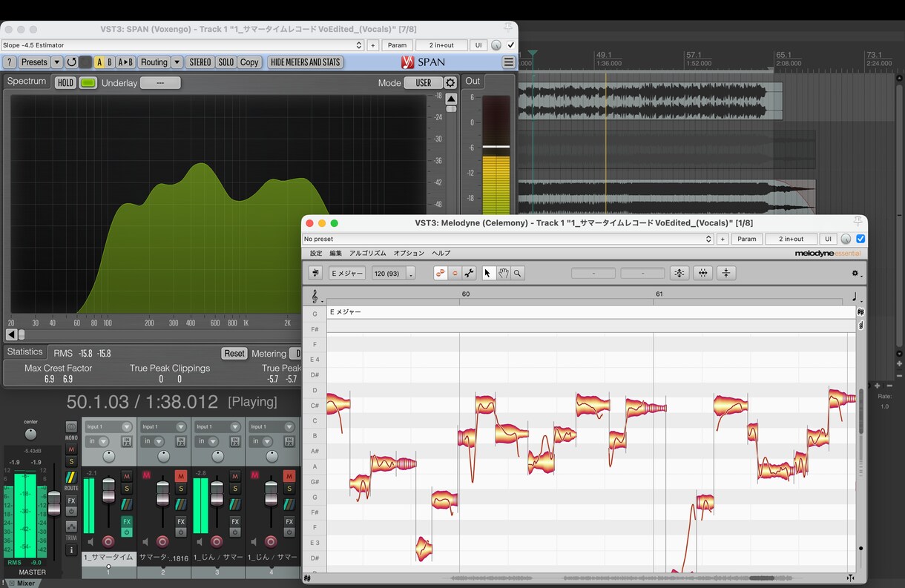Image resolution: width=905 pixels, height=588 pixels.
Task: Open Melodyne ヘルプ menu
Action: 441,254
